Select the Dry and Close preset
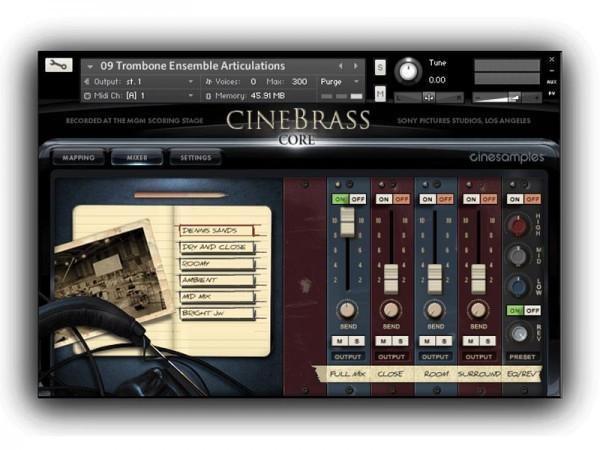The height and width of the screenshot is (450, 600). [x=217, y=247]
